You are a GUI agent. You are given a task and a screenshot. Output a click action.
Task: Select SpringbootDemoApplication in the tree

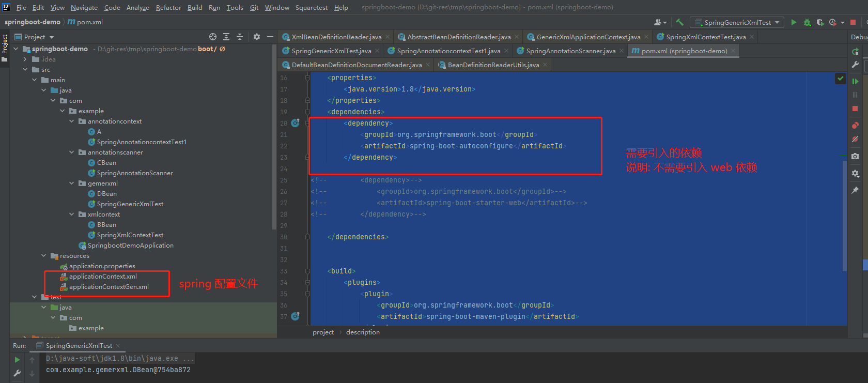tap(130, 245)
